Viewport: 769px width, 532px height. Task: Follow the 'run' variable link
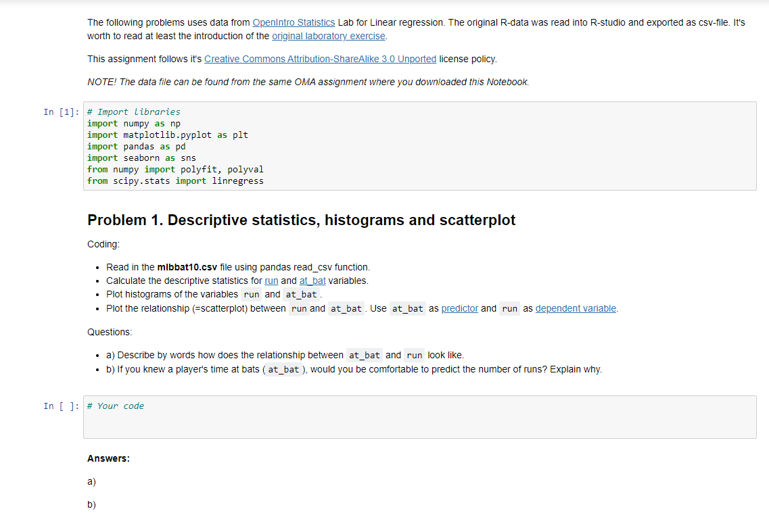pos(271,281)
